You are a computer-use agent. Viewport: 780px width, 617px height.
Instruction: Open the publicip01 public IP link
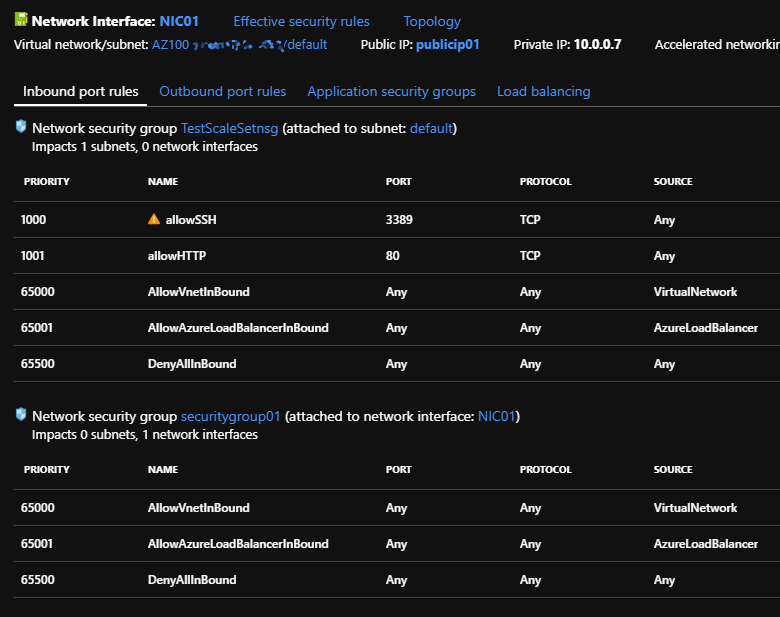448,45
